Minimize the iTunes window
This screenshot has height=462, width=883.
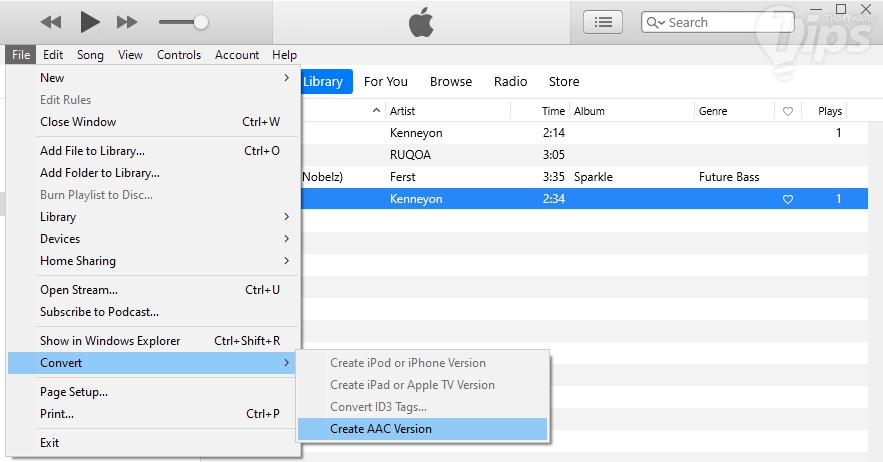pos(816,9)
